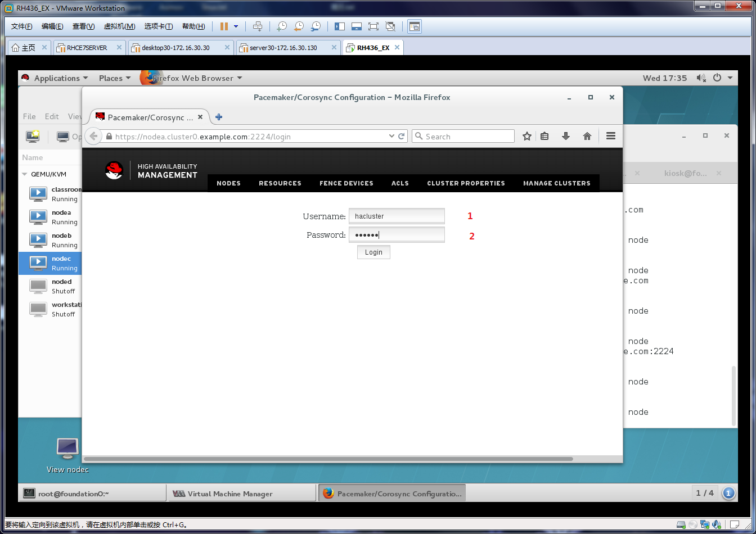756x534 pixels.
Task: Switch to Virtual Machine Manager in taskbar
Action: pyautogui.click(x=242, y=494)
